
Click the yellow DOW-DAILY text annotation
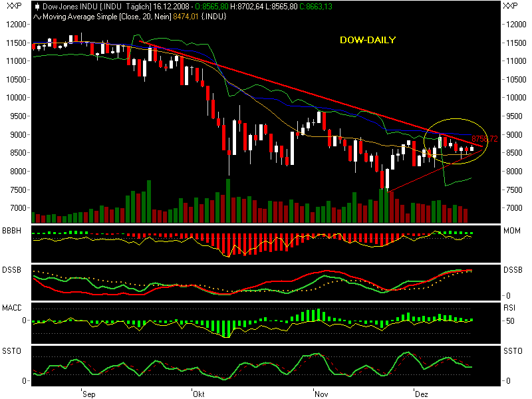(x=367, y=41)
